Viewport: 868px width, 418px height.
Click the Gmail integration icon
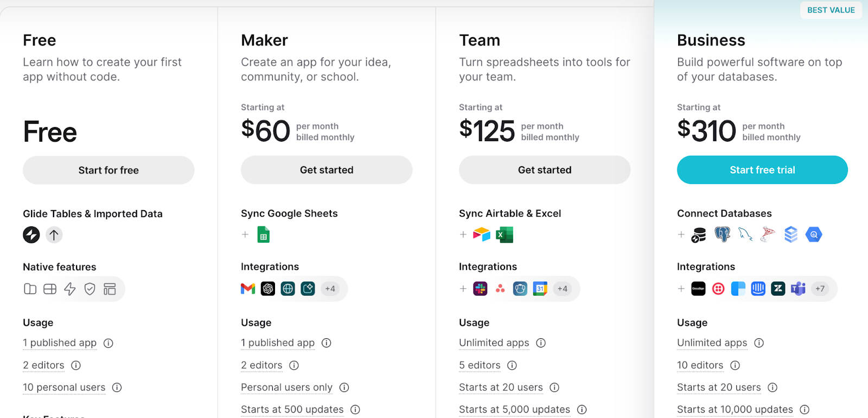click(x=247, y=288)
